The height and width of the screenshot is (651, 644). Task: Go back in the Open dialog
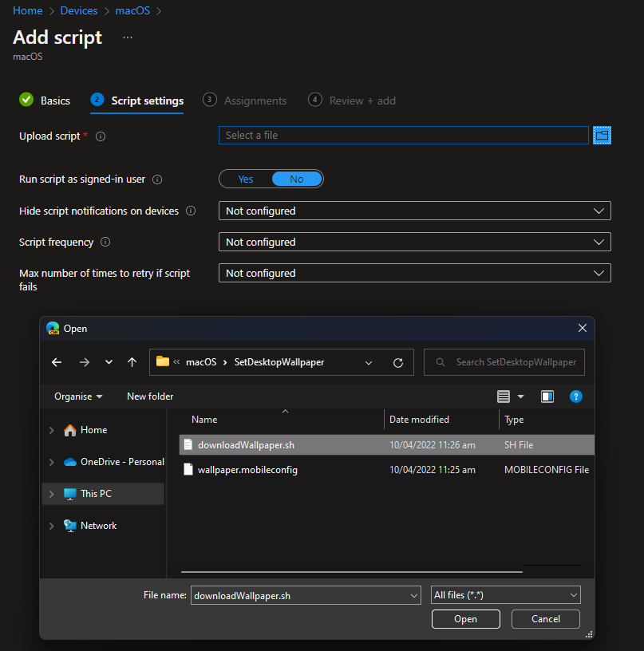57,362
